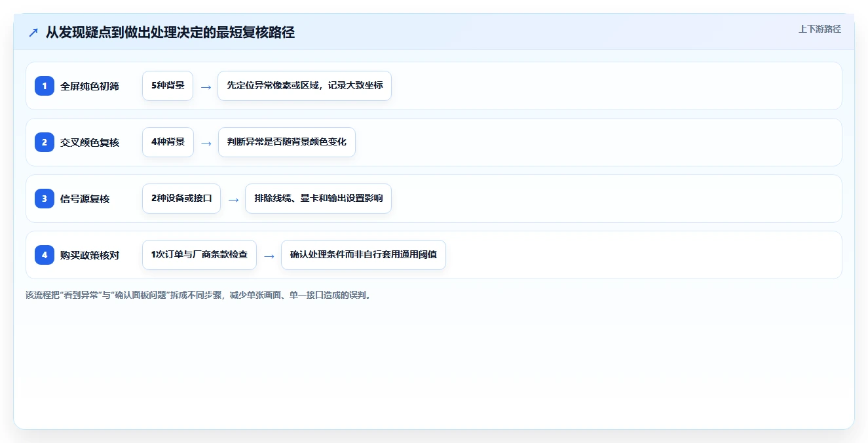Select step badge 3 for 信号源复核
Image resolution: width=868 pixels, height=443 pixels.
pos(45,199)
